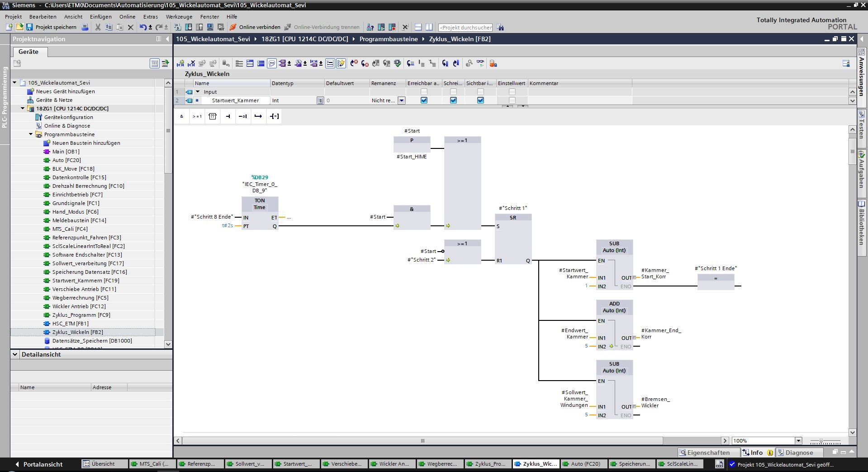Uncheck Schreibbar checkbox for Startwert_Kammer row

453,100
